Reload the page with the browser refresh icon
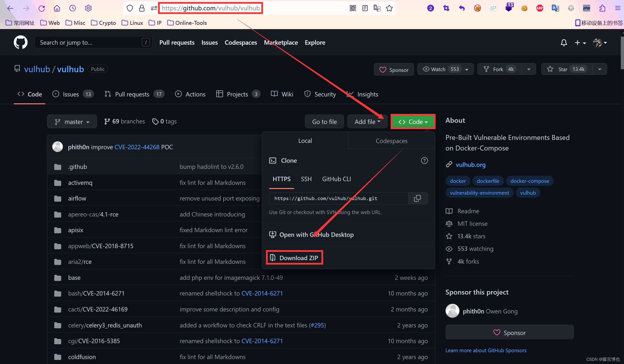Screen dimensions: 624x364 tap(42, 8)
